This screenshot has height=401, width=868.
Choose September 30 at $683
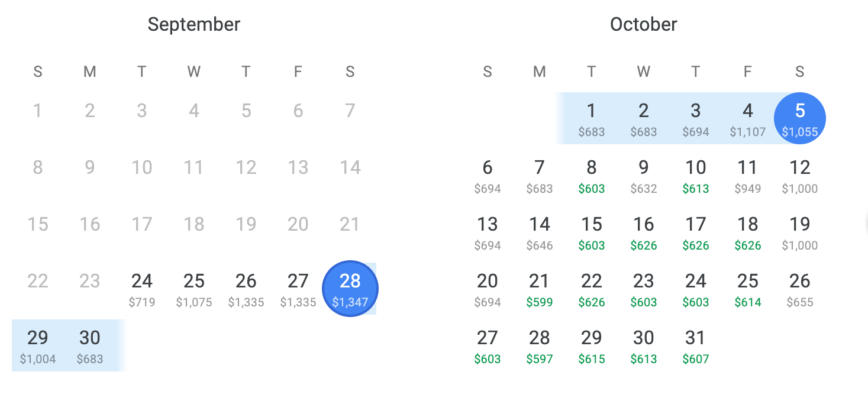pos(90,346)
